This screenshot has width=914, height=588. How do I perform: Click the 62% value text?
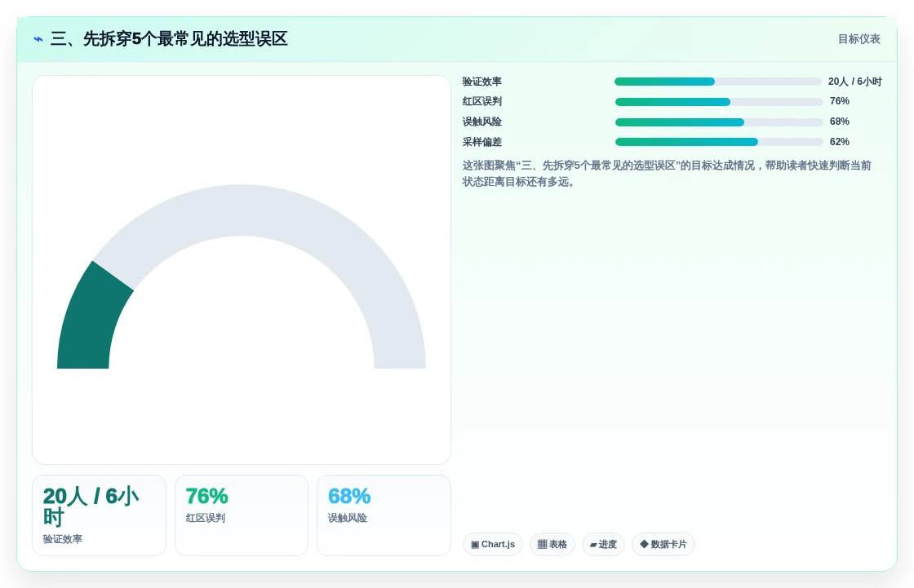[840, 142]
